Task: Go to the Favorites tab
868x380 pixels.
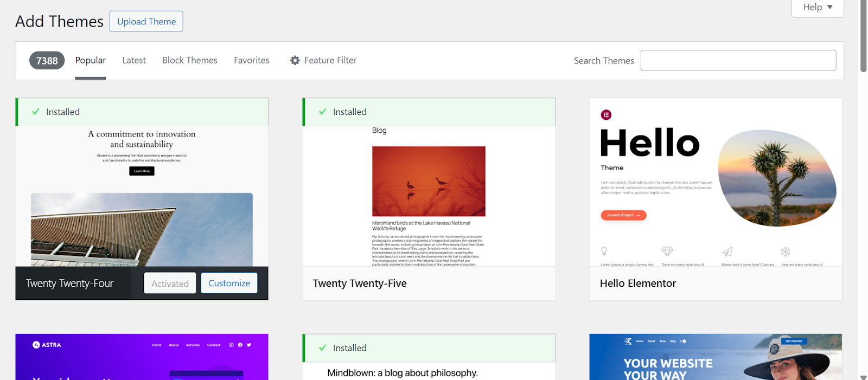Action: pos(252,60)
